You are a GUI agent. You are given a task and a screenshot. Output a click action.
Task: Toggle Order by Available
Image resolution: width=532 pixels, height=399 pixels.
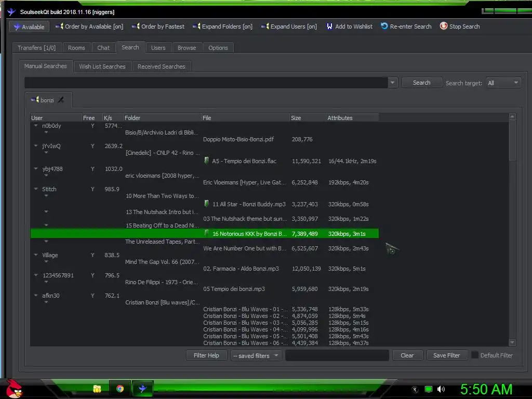pos(89,26)
